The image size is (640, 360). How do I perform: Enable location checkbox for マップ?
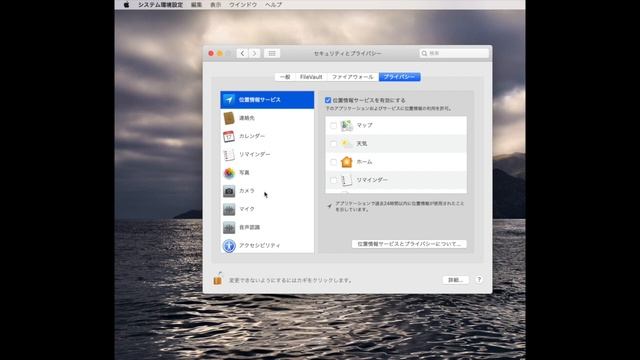coord(333,126)
